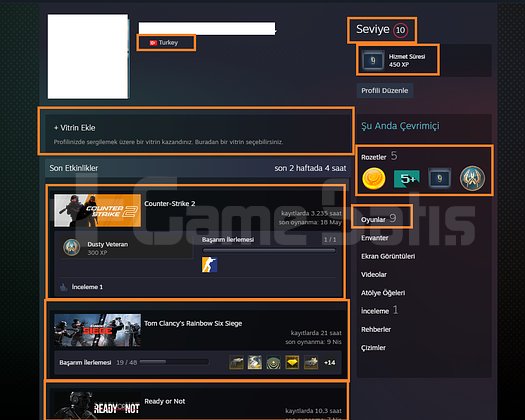Image resolution: width=525 pixels, height=420 pixels.
Task: Click the Seviye level heading
Action: pyautogui.click(x=373, y=29)
